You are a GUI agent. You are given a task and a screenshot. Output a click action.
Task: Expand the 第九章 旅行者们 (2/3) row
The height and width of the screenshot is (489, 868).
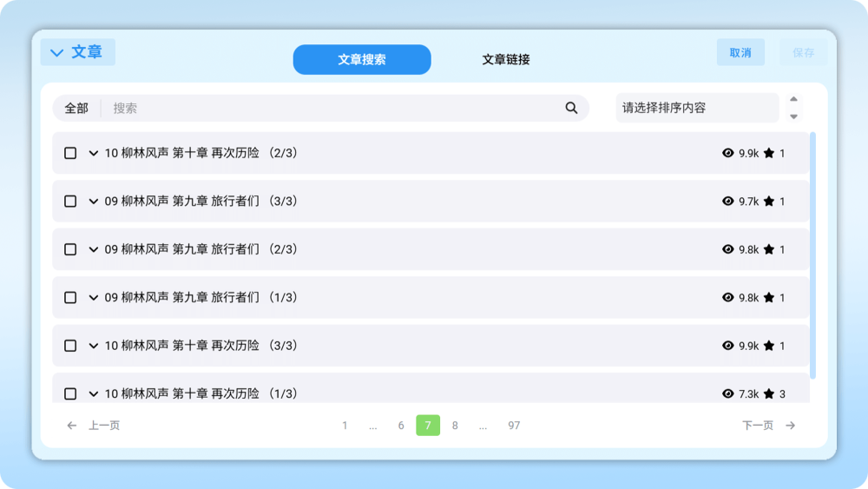tap(94, 250)
